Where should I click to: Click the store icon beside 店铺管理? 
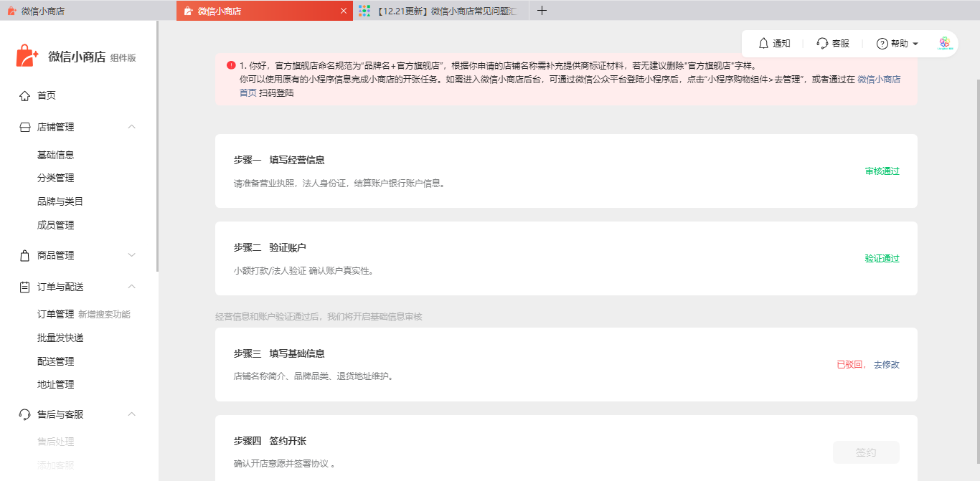(24, 127)
